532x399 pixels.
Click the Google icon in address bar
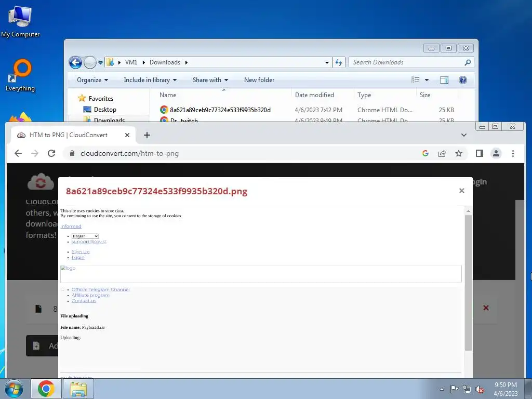pyautogui.click(x=425, y=153)
